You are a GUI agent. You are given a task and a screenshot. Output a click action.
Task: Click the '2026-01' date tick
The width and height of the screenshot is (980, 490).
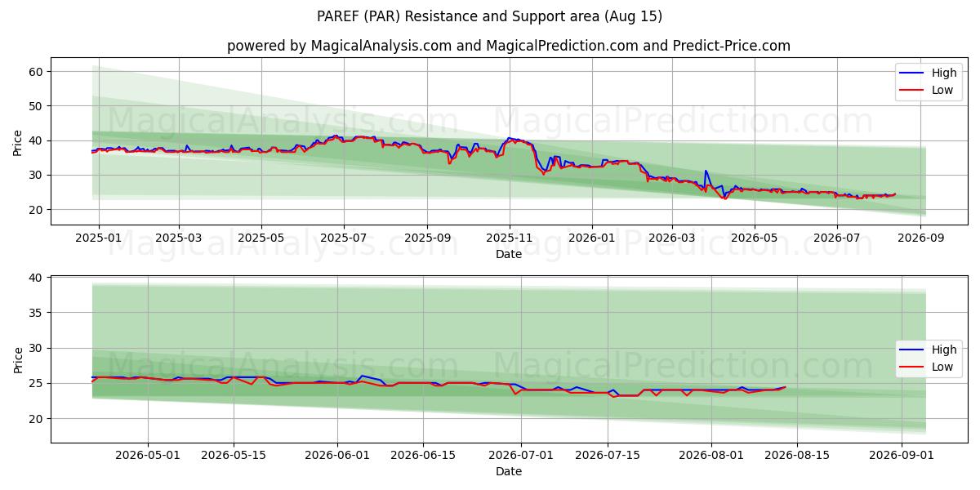point(592,239)
